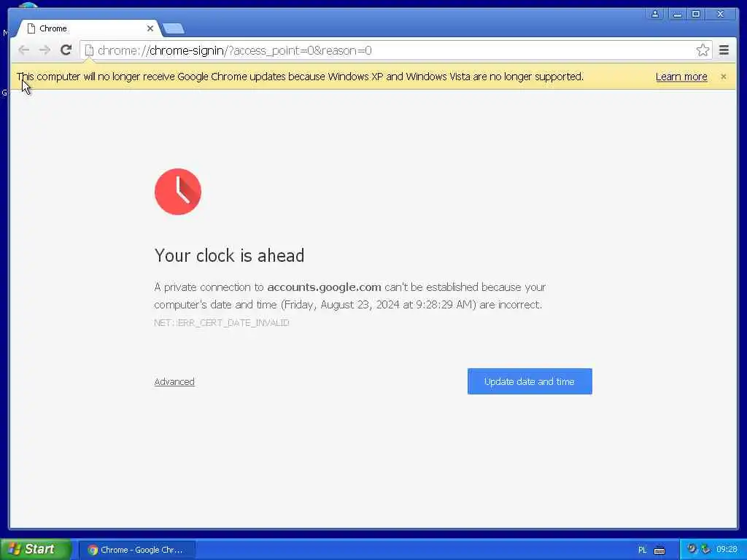Open the Chrome hamburger menu

coord(724,50)
